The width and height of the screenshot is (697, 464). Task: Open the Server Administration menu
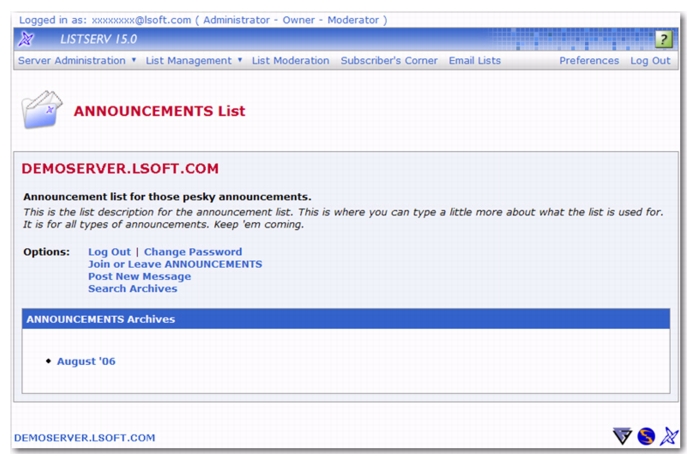72,60
